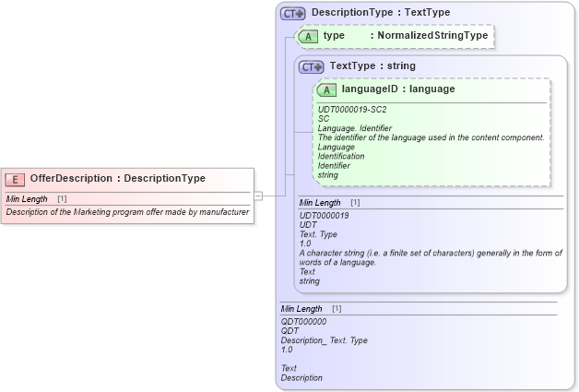
Task: Click Min Length row inside TextType box
Action: (x=431, y=203)
